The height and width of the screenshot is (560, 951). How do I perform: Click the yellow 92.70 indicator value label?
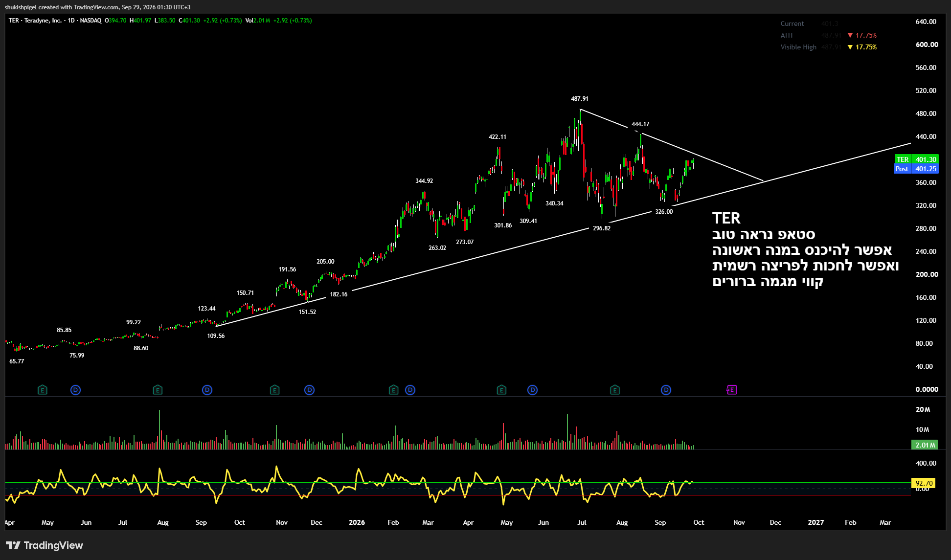924,483
